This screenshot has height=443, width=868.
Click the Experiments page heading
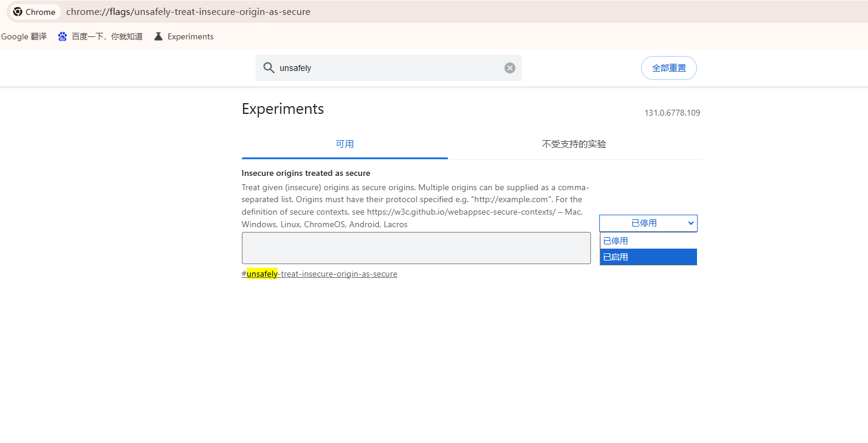pos(283,109)
